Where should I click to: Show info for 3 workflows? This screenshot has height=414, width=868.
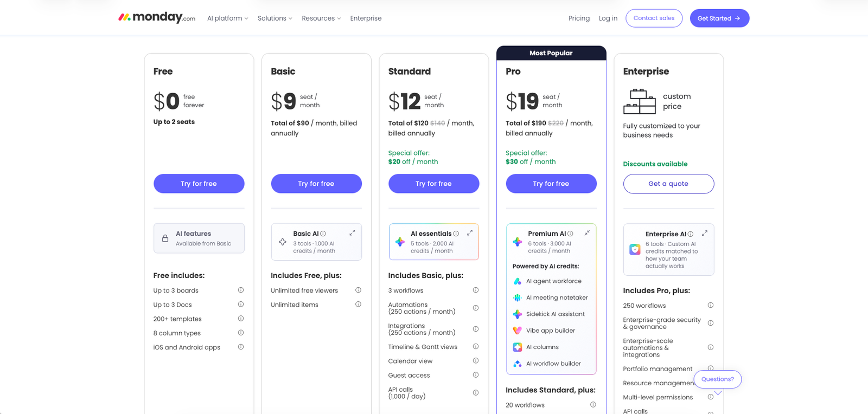pos(476,290)
